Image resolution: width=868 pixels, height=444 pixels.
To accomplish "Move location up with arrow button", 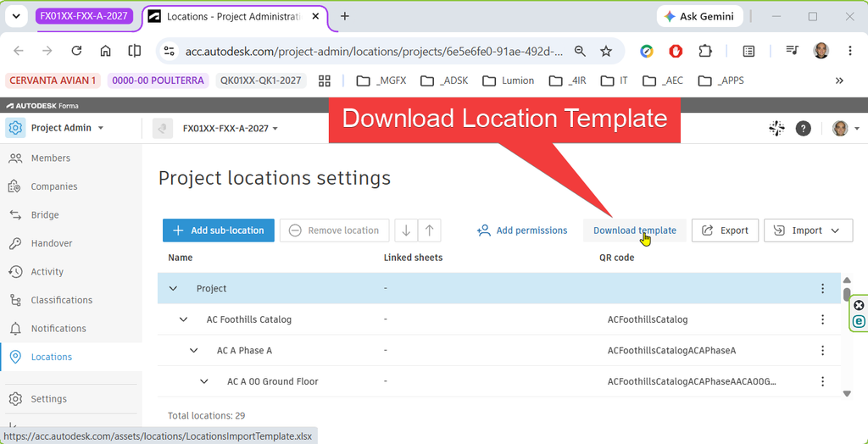I will 429,230.
